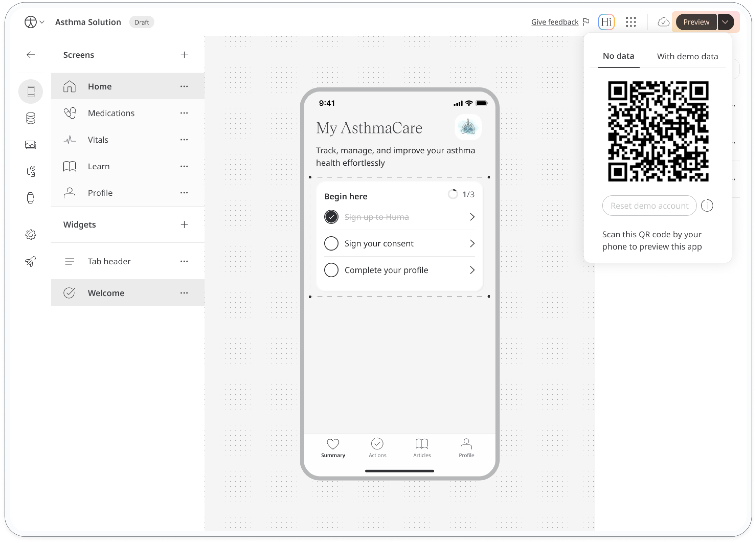Screen dimensions: 756x543
Task: Open the settings gear in sidebar
Action: coord(31,235)
